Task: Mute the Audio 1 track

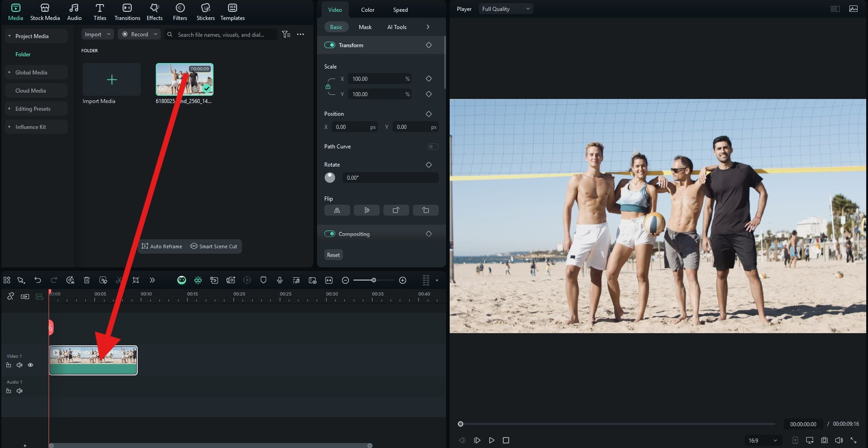Action: coord(20,391)
